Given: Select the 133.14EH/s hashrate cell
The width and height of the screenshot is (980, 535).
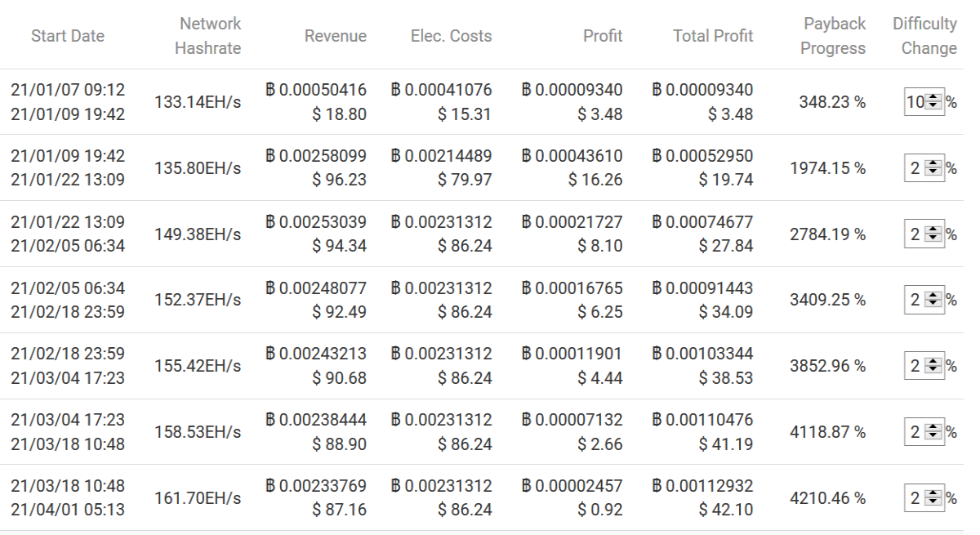Looking at the screenshot, I should click(197, 102).
